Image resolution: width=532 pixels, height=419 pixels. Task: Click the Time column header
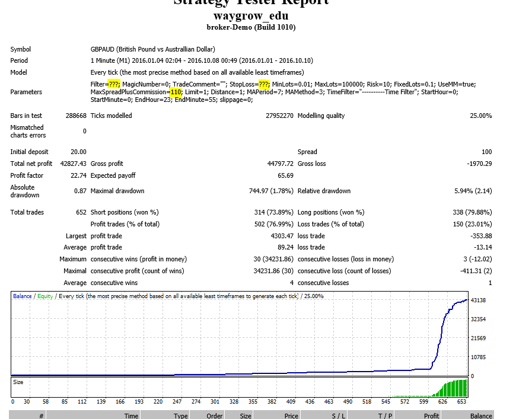131,416
